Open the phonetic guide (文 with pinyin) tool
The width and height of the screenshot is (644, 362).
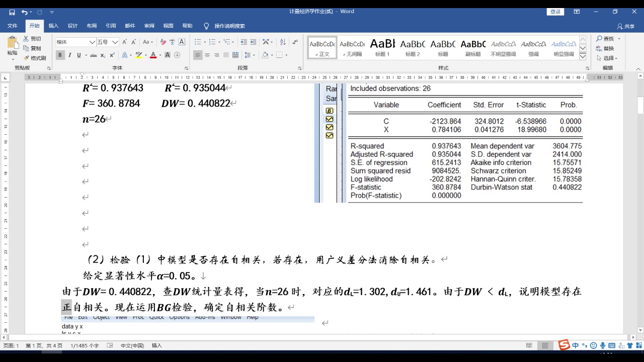[x=173, y=42]
